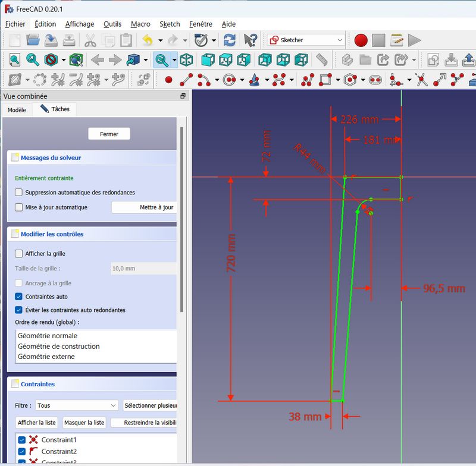Viewport: 476px width, 466px height.
Task: Switch to the Modèle tab
Action: pyautogui.click(x=17, y=110)
